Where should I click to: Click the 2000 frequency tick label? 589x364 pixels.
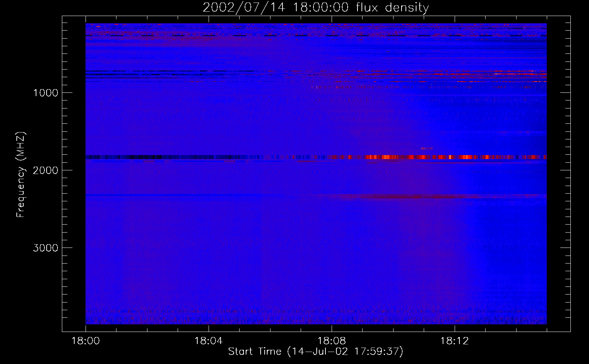coord(46,170)
